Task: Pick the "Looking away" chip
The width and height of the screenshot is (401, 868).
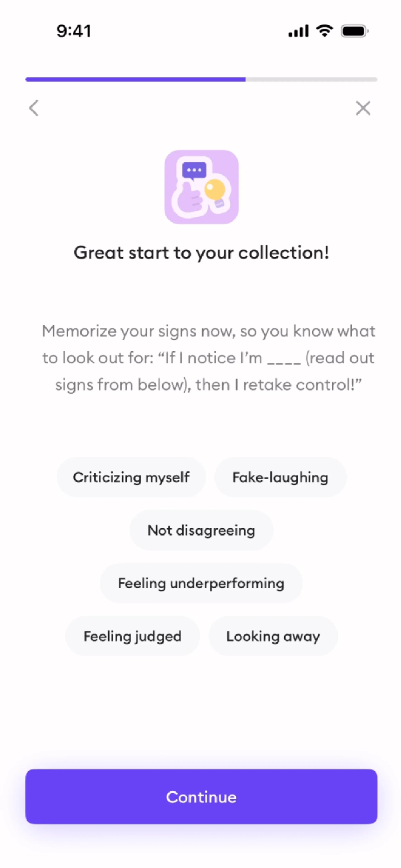Action: [273, 636]
